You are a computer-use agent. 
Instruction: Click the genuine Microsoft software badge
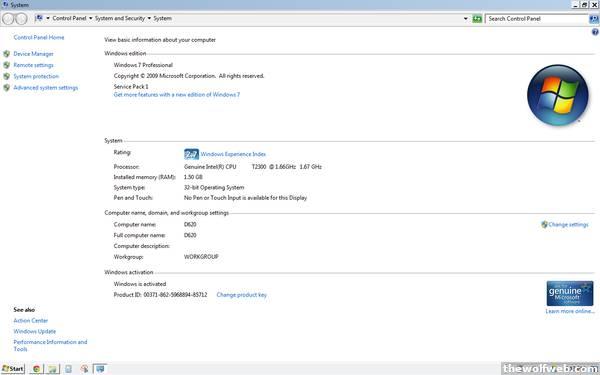pos(570,293)
